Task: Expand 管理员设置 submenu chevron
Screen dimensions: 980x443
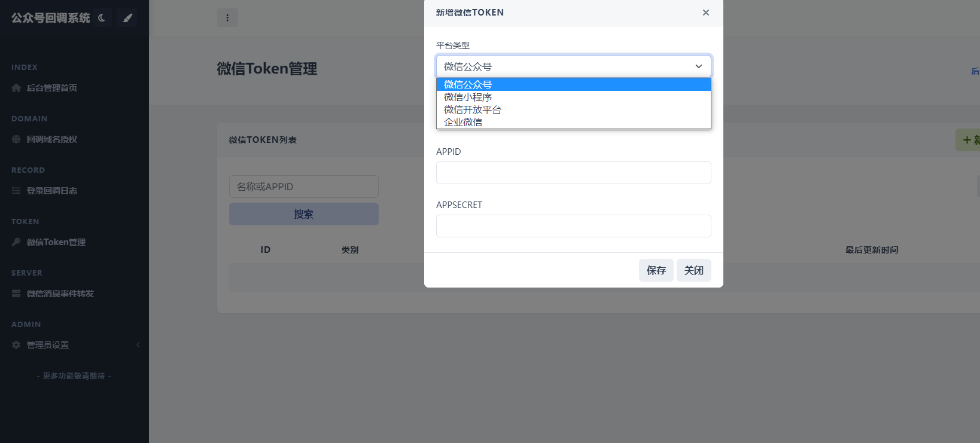Action: [x=138, y=345]
